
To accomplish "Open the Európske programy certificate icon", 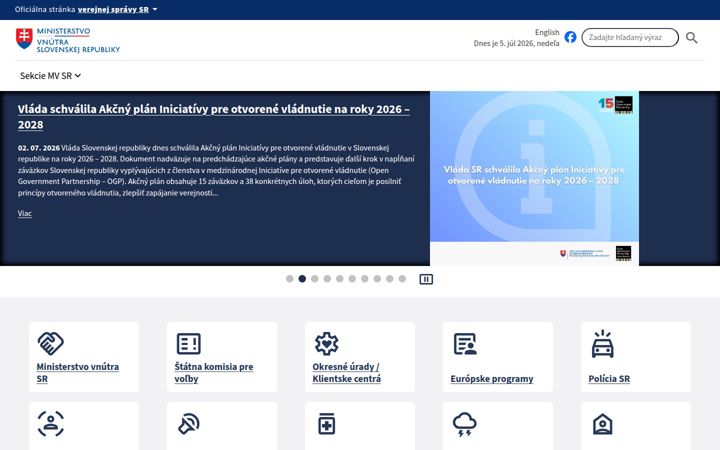I will [465, 344].
